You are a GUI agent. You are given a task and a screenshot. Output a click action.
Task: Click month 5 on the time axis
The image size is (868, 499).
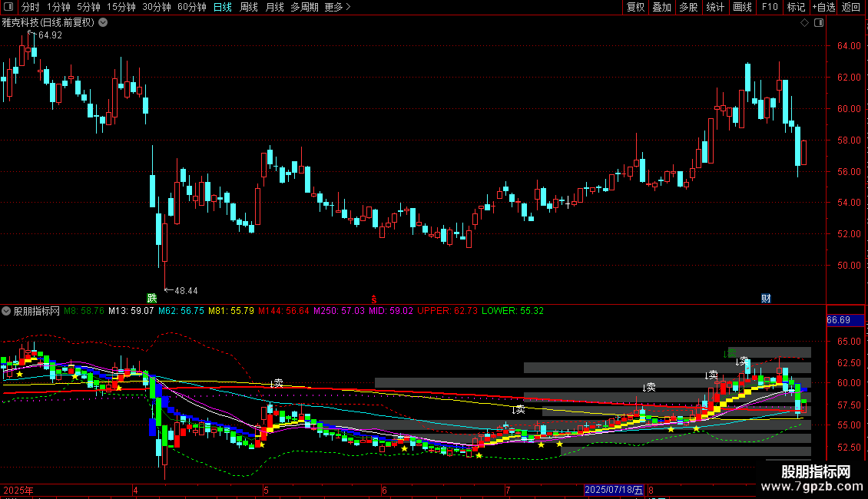(266, 490)
